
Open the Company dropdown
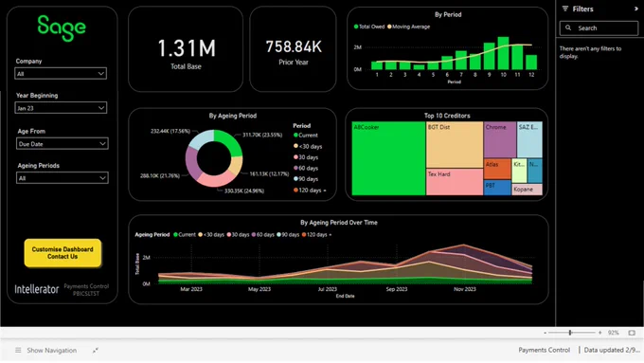pyautogui.click(x=61, y=74)
